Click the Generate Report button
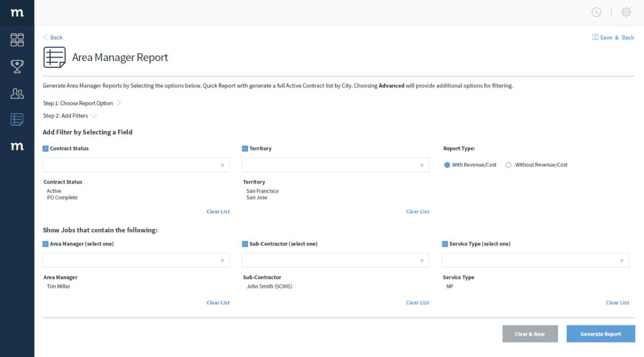 (600, 334)
